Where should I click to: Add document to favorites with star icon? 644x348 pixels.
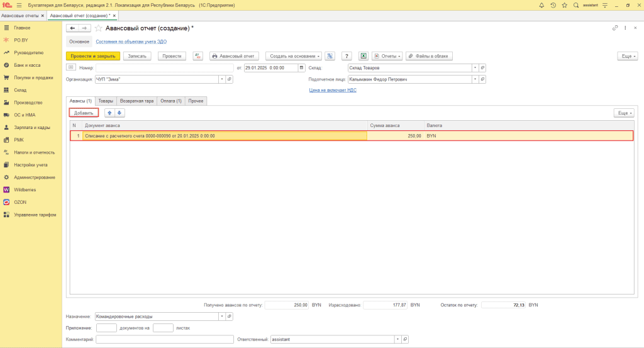98,28
